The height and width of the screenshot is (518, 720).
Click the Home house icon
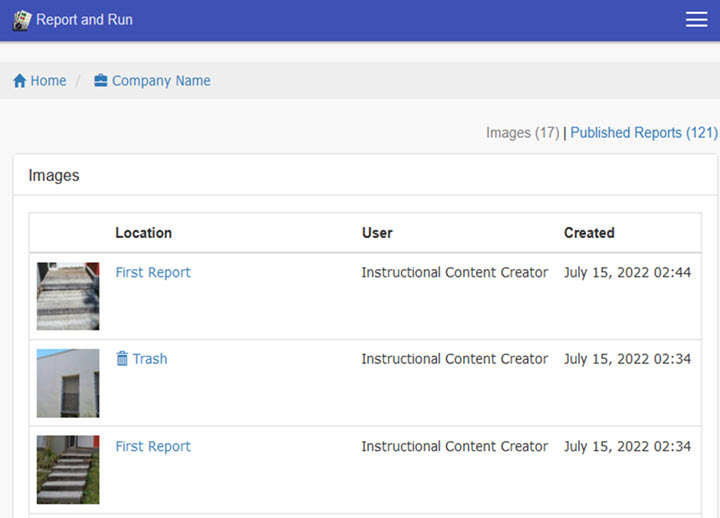click(x=19, y=81)
